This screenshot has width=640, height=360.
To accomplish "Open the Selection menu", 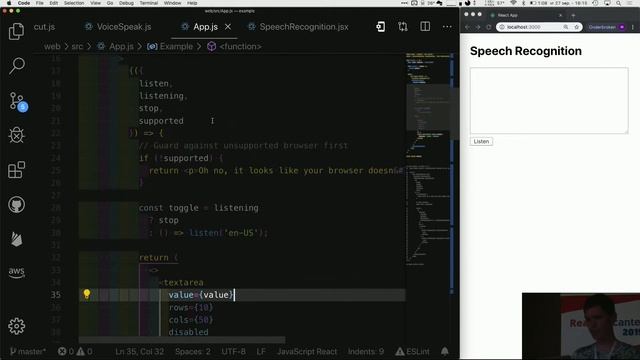I will 74,3.
